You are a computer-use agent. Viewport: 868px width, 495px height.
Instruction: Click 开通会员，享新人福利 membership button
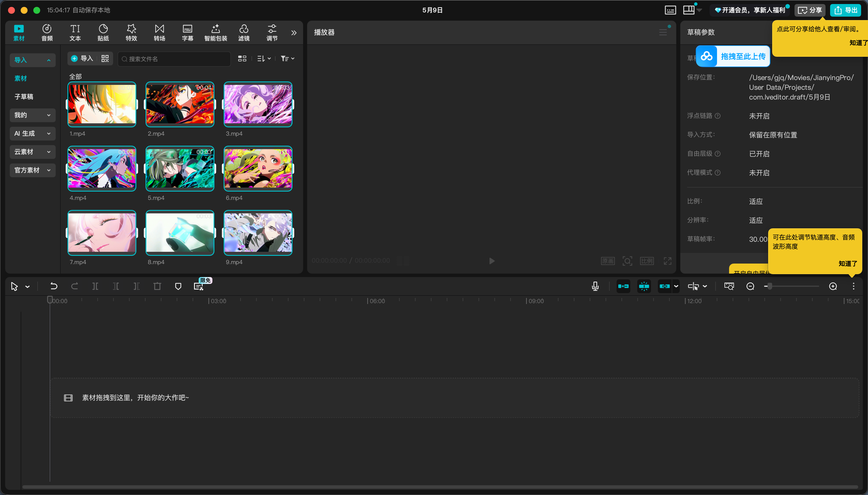pos(750,10)
